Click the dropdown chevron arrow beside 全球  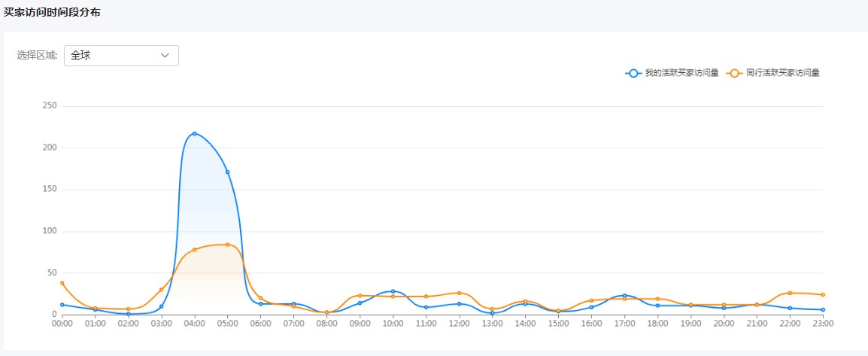[x=165, y=56]
